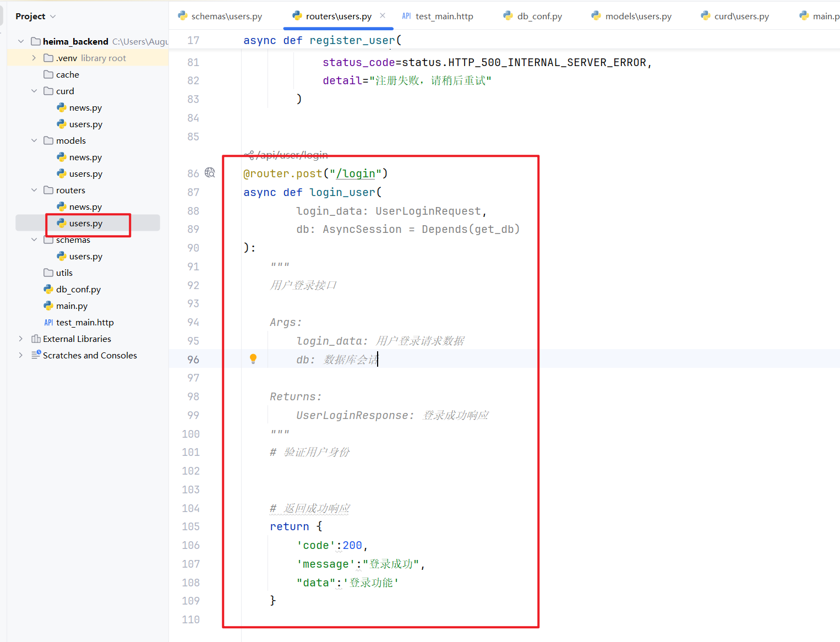Expand the .venv library root folder
840x642 pixels.
34,58
